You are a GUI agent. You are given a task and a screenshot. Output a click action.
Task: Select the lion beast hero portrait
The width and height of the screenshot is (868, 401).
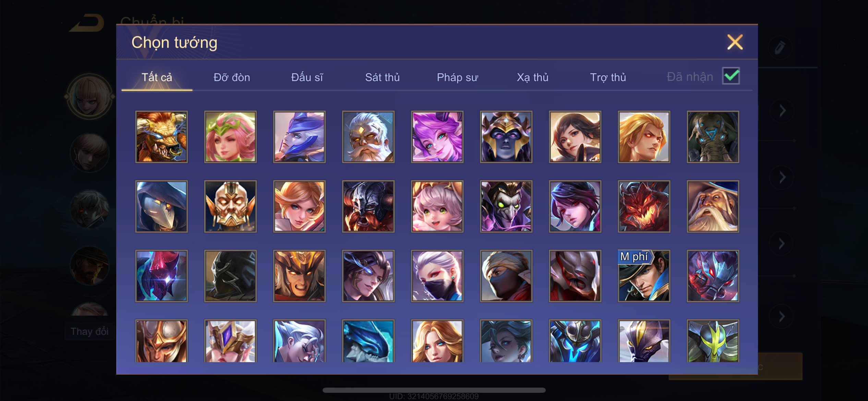click(161, 137)
